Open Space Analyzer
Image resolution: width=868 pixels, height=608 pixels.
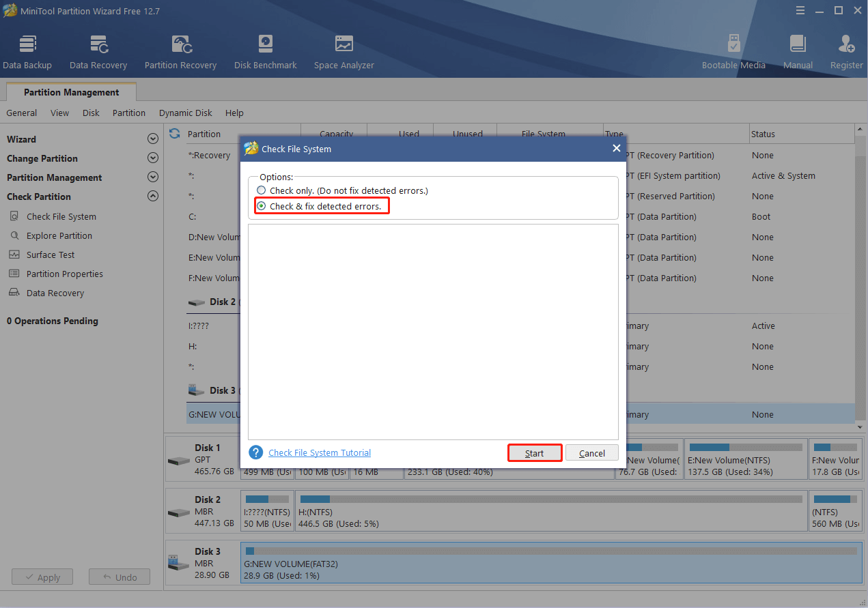pos(344,53)
